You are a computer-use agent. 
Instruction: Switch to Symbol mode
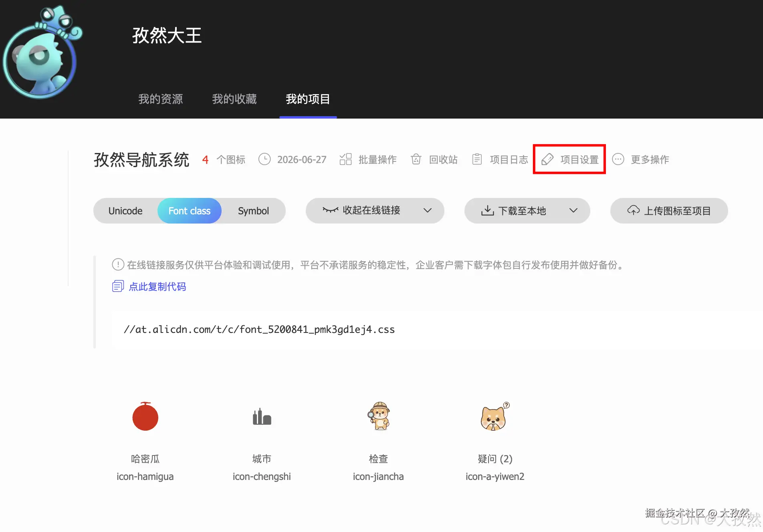(x=253, y=211)
